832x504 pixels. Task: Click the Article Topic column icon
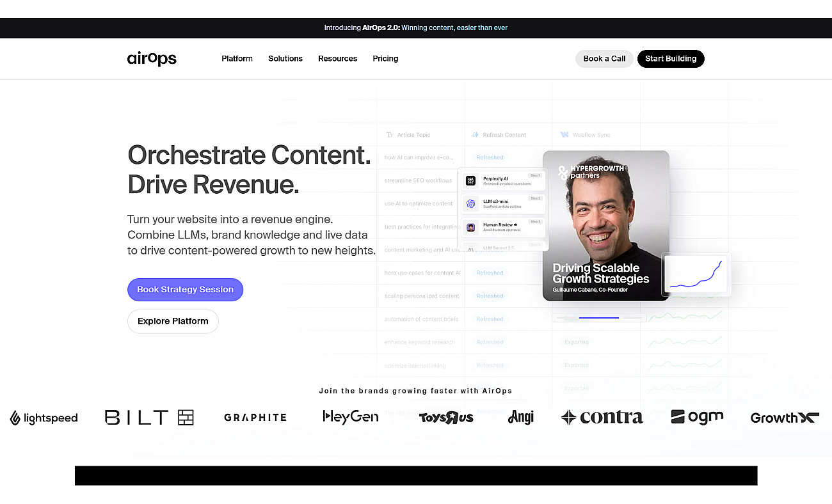click(389, 135)
